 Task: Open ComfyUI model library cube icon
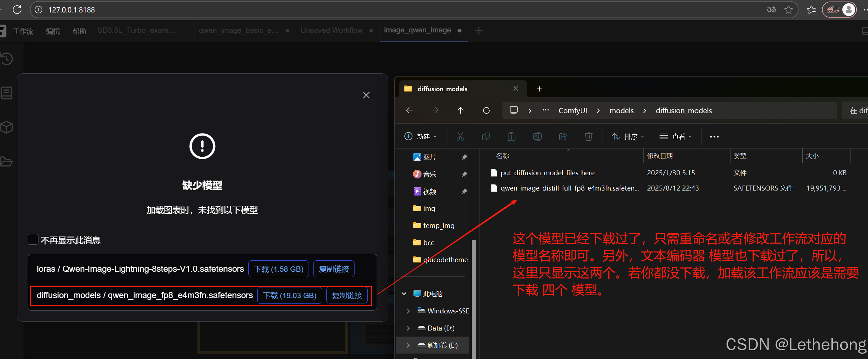click(6, 127)
